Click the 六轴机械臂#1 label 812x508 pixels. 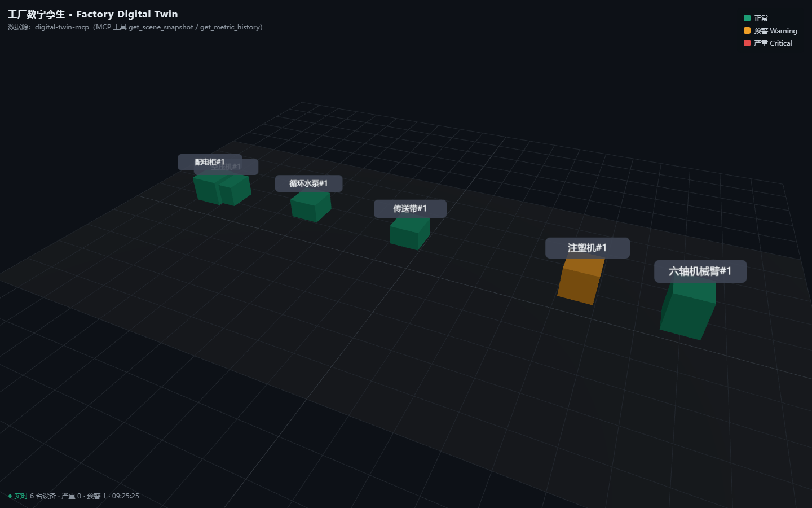pos(700,271)
